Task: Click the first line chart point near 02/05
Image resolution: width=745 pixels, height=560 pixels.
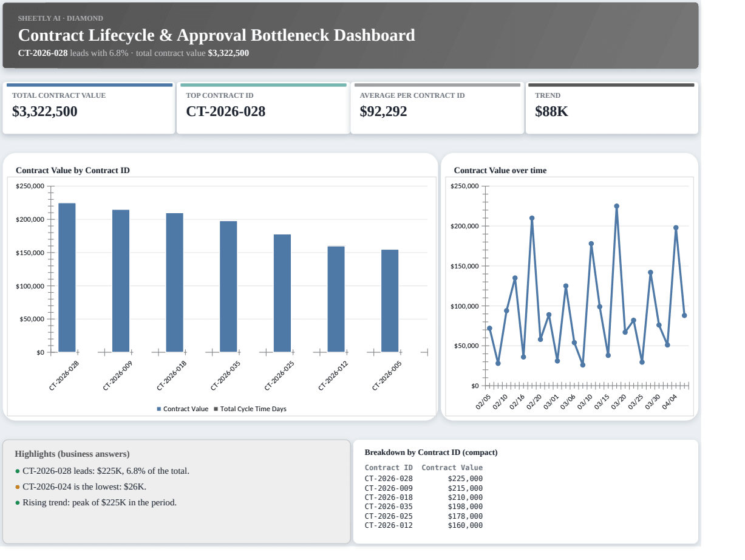Action: [489, 328]
